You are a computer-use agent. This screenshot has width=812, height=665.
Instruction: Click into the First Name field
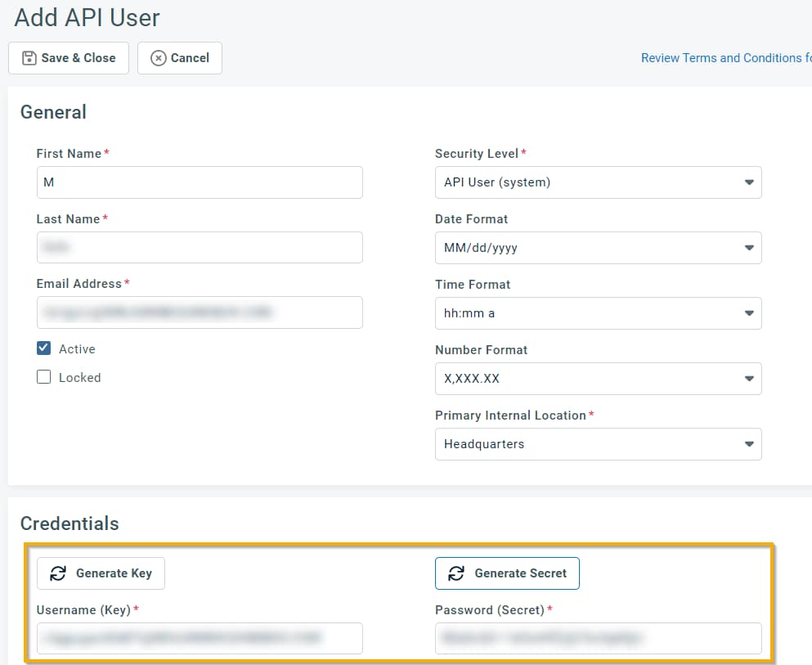point(200,182)
